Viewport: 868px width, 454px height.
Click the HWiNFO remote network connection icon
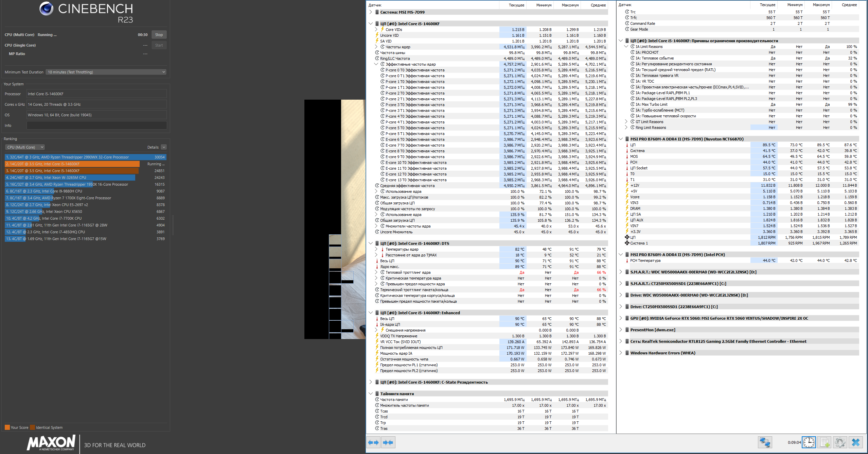[x=765, y=442]
